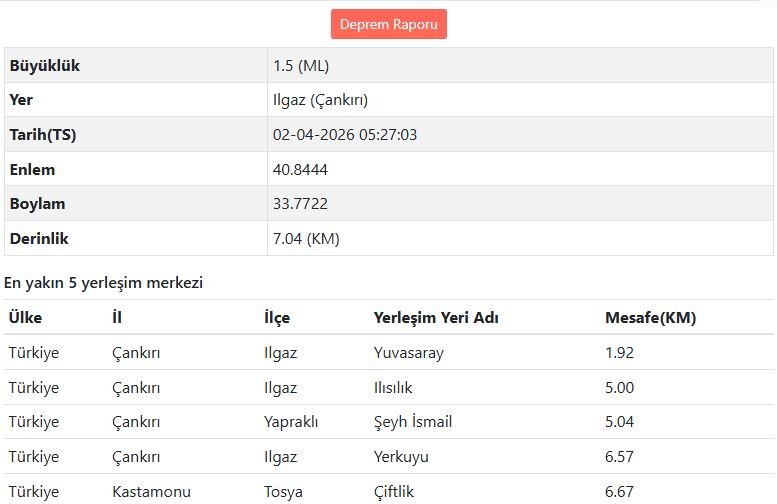Click the Yerleşim Yeri Adı column header
Screen dimensions: 777x504
click(x=436, y=318)
